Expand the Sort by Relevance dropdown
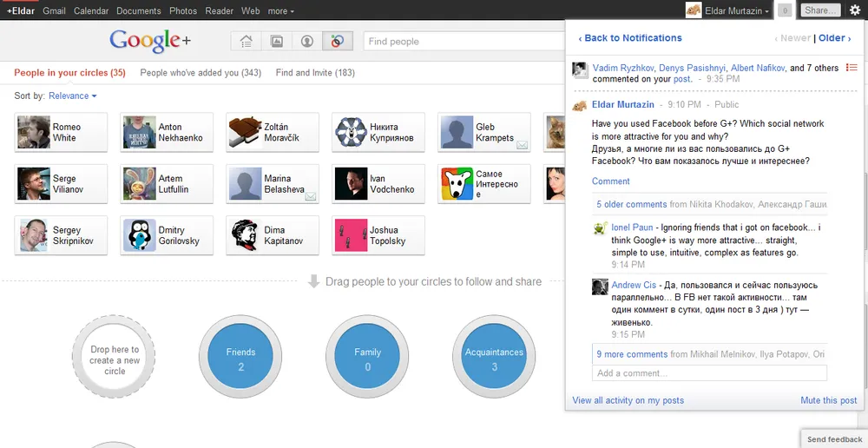The height and width of the screenshot is (448, 868). (x=72, y=96)
